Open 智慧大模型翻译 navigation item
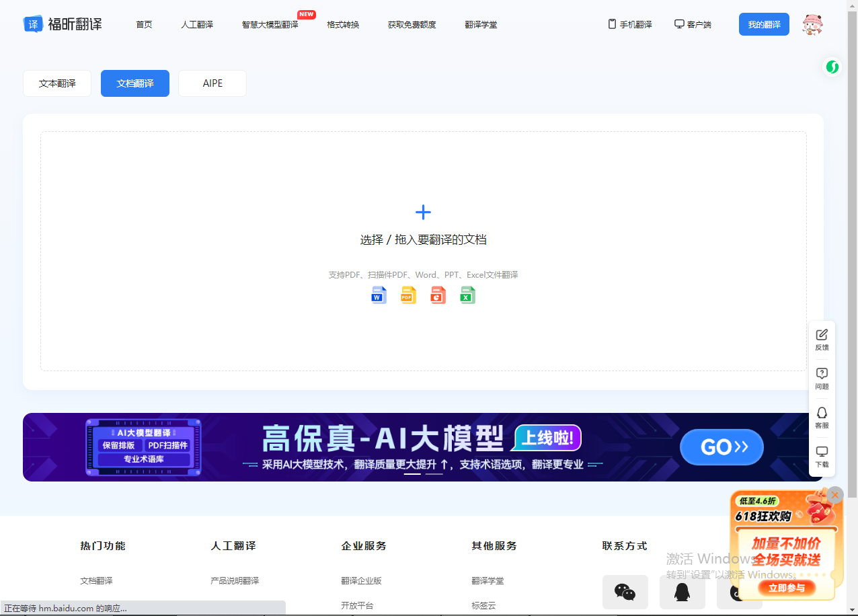The image size is (858, 616). (270, 24)
